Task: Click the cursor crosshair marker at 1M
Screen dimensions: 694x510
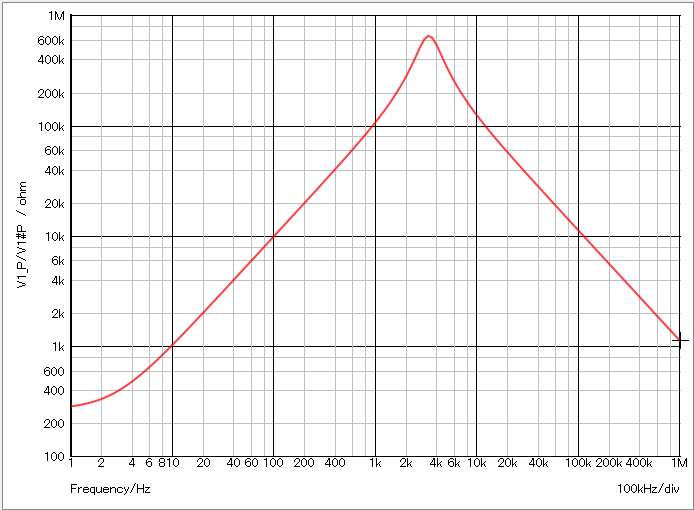Action: [680, 340]
